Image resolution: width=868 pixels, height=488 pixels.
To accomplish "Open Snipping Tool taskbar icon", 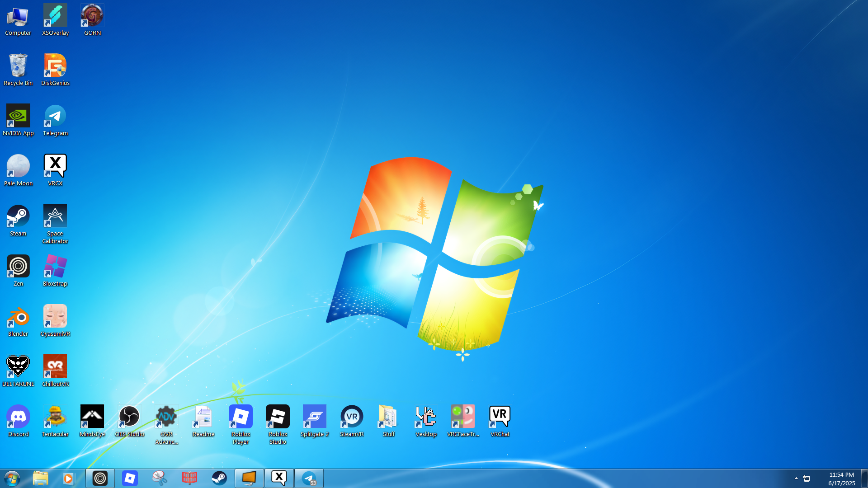I will 160,479.
